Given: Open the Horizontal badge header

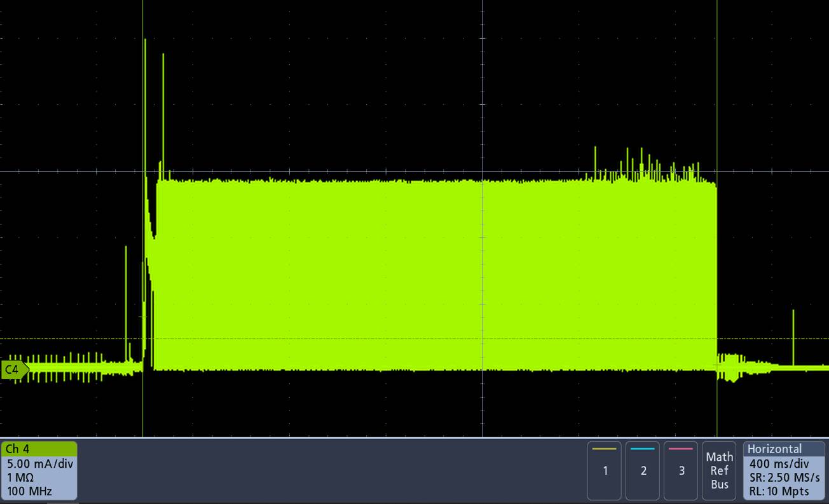Looking at the screenshot, I should tap(774, 449).
